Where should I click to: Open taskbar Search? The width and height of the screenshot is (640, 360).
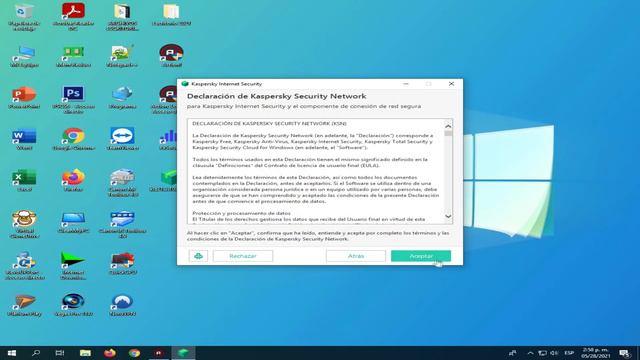pos(36,353)
